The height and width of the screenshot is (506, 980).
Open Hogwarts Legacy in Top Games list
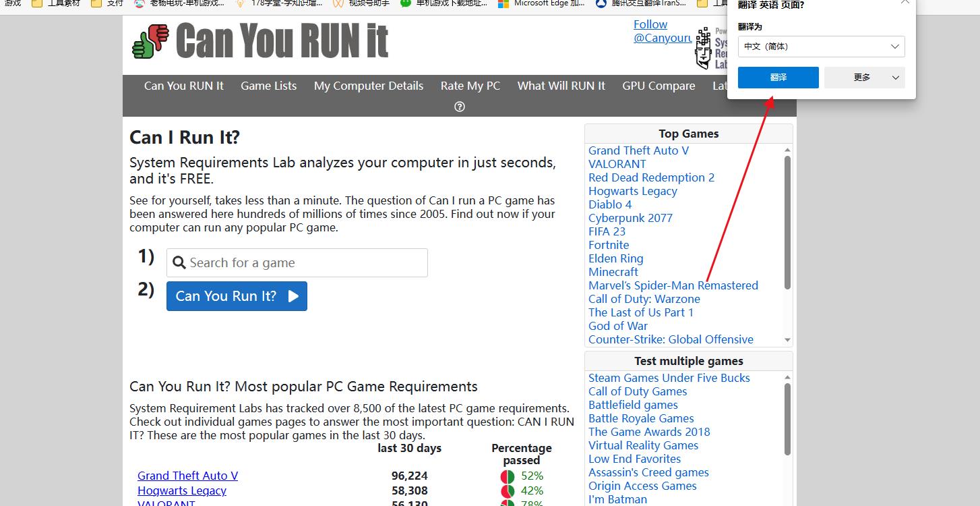coord(633,191)
